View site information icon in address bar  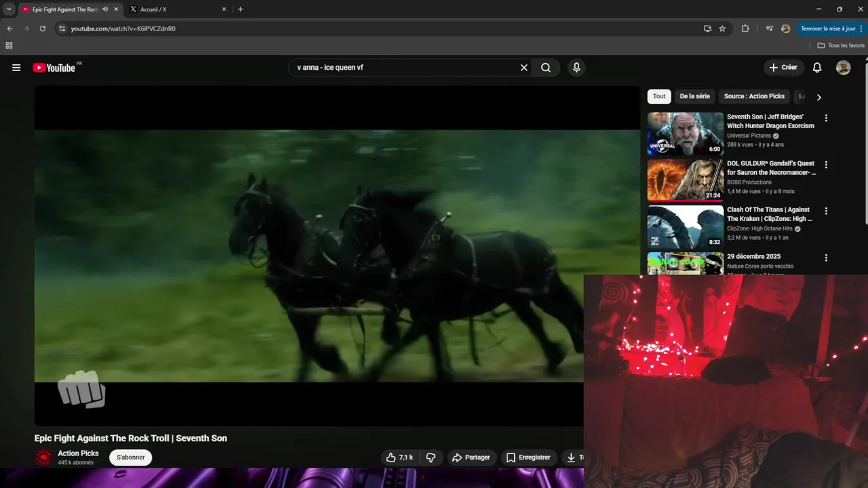[x=62, y=28]
